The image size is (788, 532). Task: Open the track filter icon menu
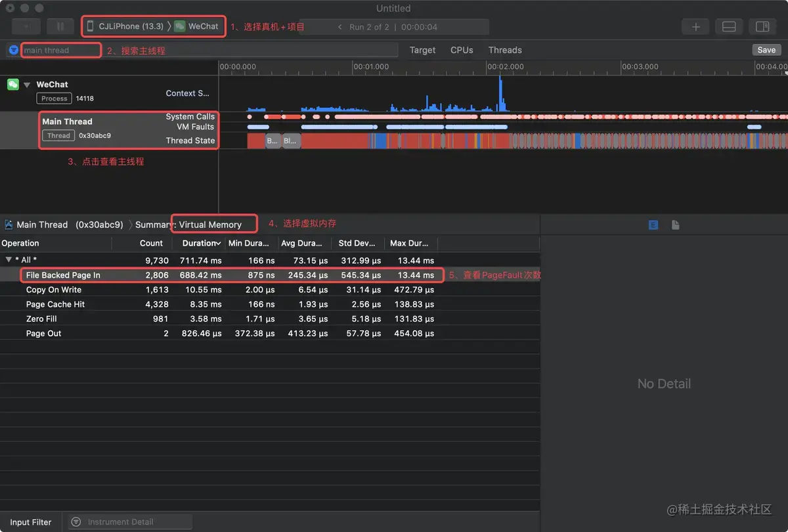pyautogui.click(x=13, y=50)
